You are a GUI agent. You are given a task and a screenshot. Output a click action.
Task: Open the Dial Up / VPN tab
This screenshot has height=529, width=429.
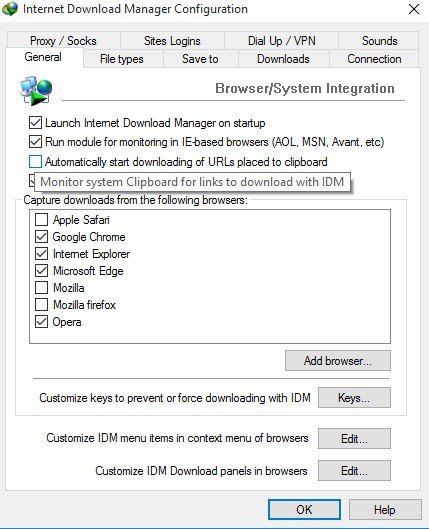pos(282,41)
